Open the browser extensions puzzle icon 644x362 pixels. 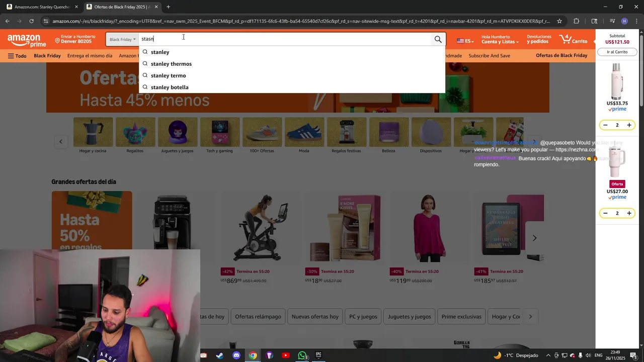pyautogui.click(x=577, y=21)
